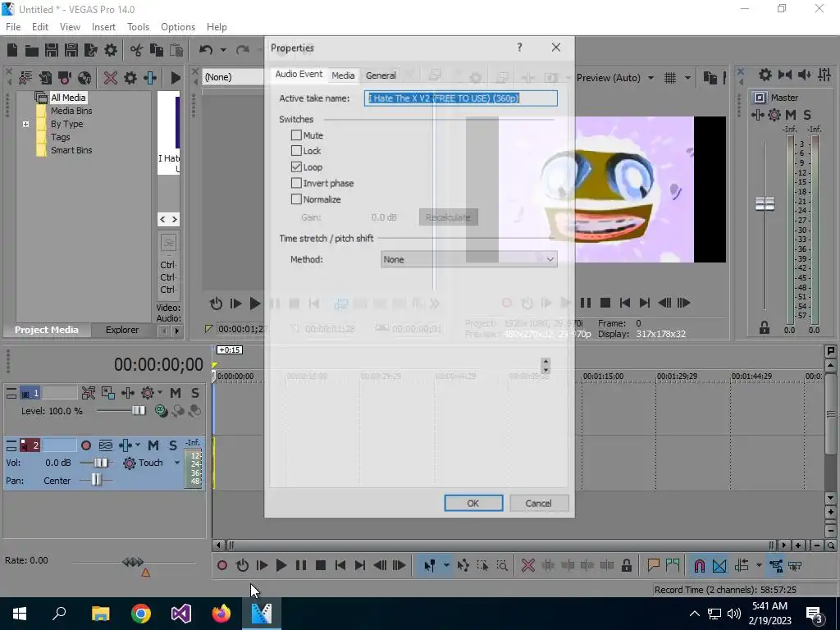Open the Insert menu
Image resolution: width=840 pixels, height=630 pixels.
(103, 27)
